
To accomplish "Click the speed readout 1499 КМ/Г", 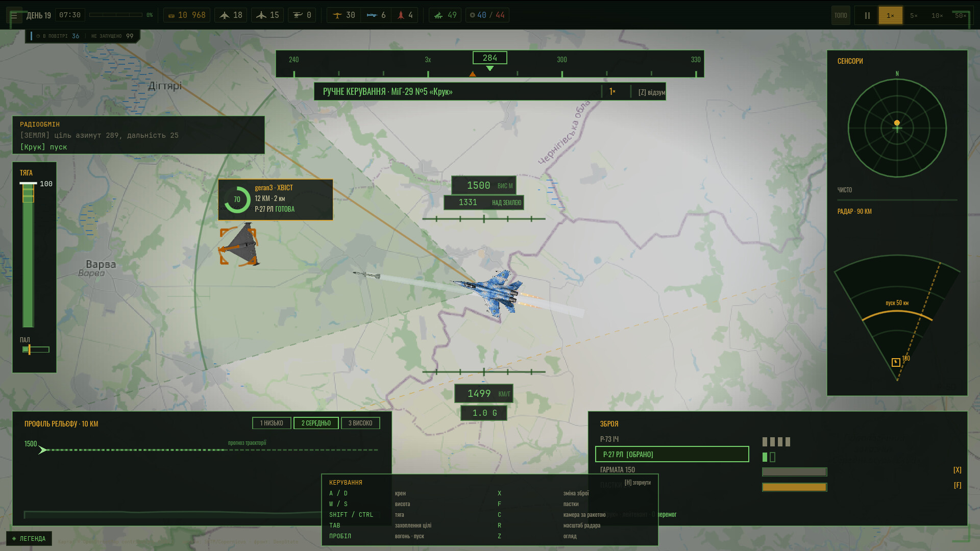I will coord(484,393).
